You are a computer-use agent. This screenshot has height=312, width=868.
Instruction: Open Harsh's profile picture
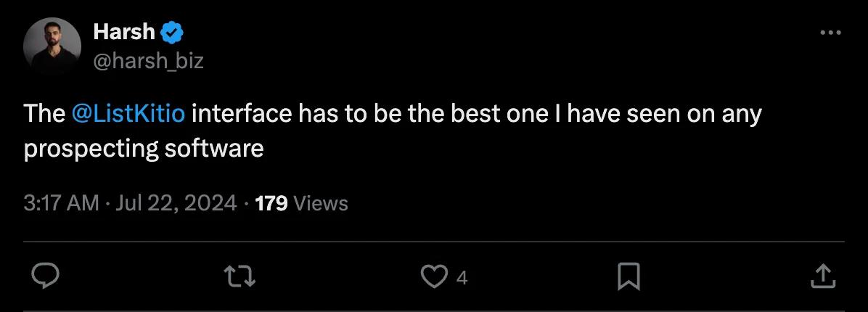pos(52,46)
